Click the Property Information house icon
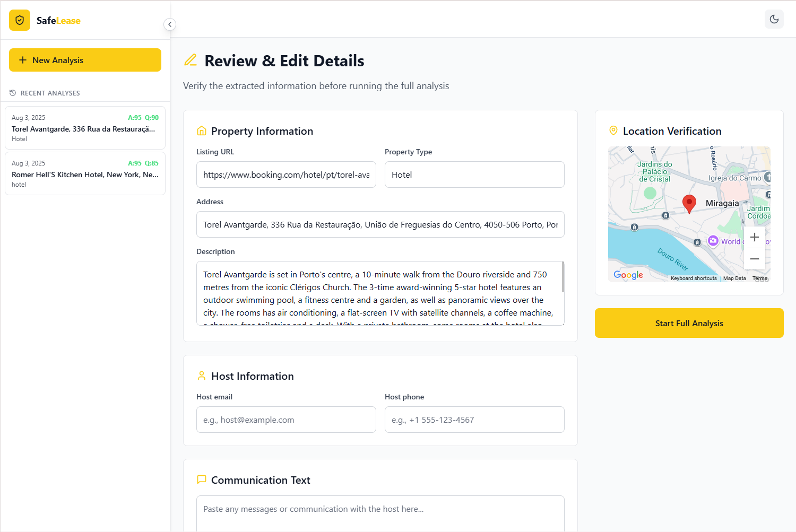The height and width of the screenshot is (532, 796). pyautogui.click(x=202, y=130)
